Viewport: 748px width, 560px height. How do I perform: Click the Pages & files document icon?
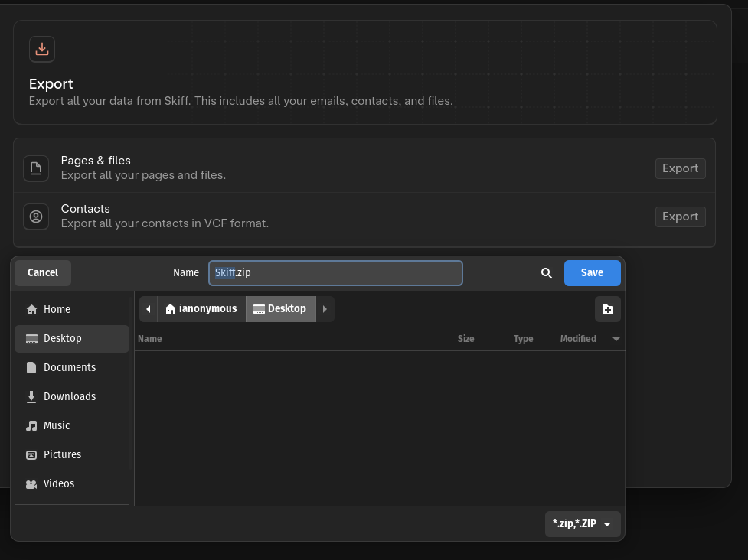point(36,168)
